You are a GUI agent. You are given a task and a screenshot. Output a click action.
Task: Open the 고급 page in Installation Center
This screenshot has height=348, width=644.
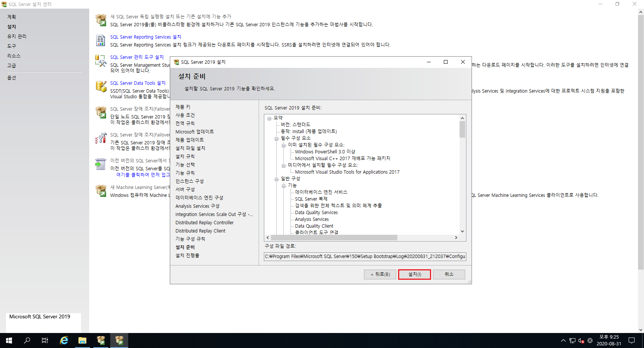point(12,66)
